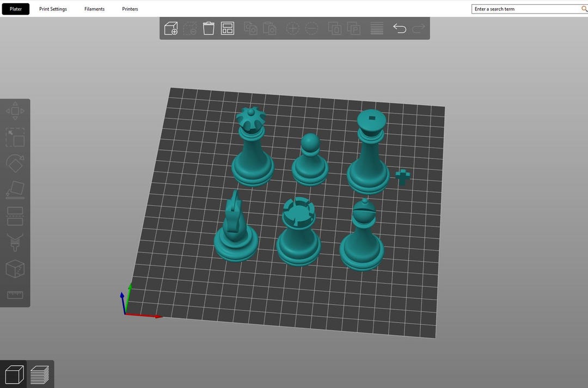Open the Measure tool

[x=15, y=294]
